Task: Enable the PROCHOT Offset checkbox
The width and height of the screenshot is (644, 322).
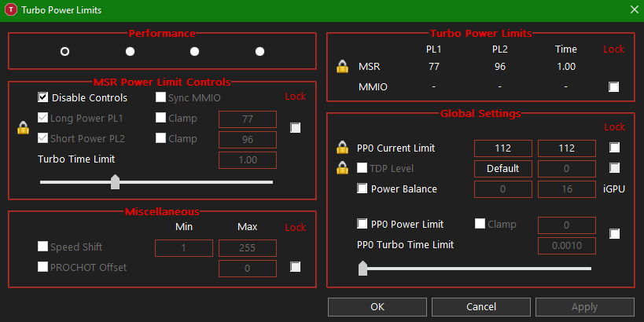Action: click(42, 266)
